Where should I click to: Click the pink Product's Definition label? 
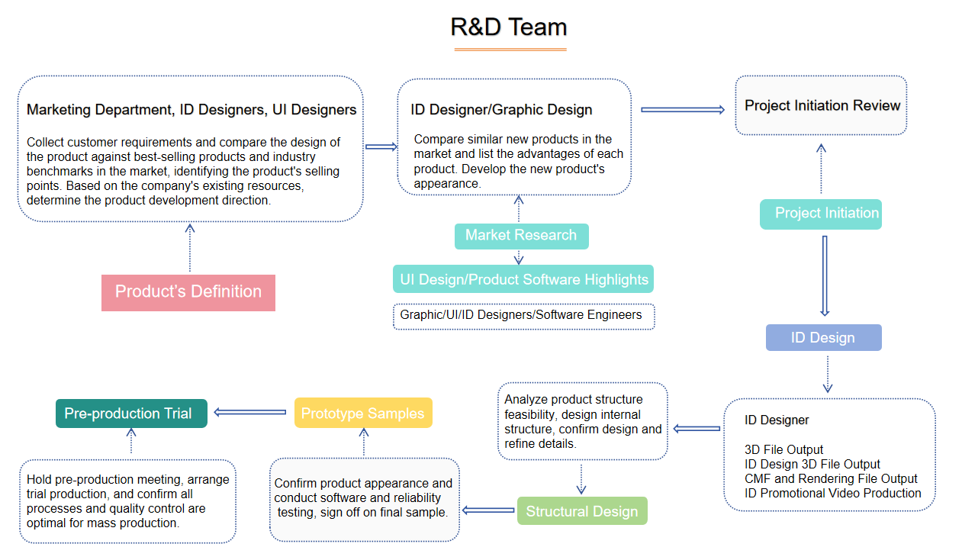coord(188,292)
